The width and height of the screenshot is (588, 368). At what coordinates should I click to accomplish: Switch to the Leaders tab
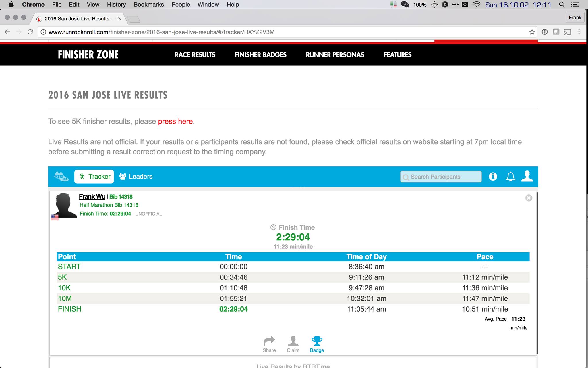[136, 177]
